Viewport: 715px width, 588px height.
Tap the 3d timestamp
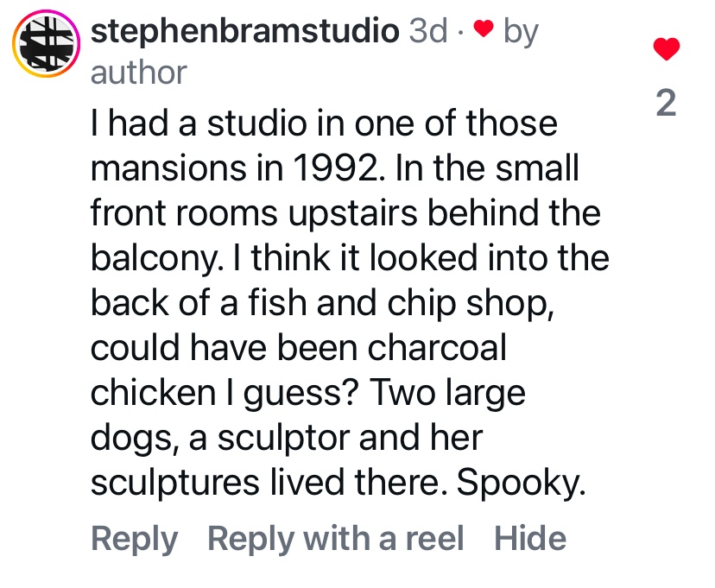pyautogui.click(x=428, y=32)
